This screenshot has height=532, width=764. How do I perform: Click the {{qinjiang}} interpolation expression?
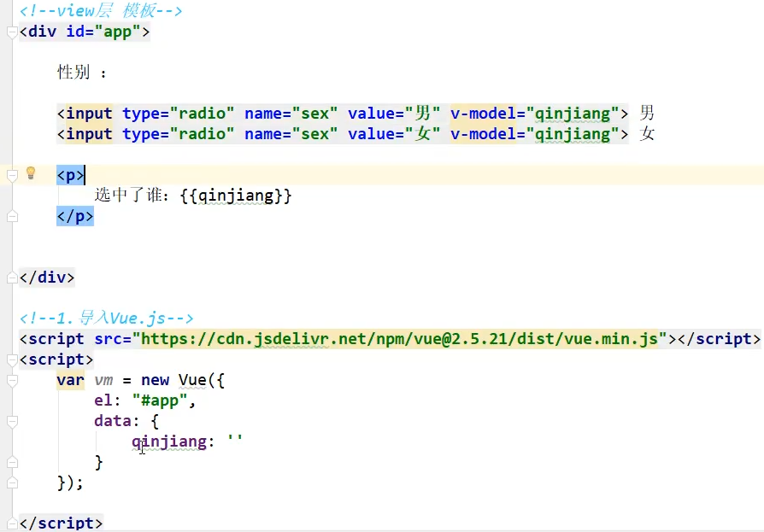point(236,196)
